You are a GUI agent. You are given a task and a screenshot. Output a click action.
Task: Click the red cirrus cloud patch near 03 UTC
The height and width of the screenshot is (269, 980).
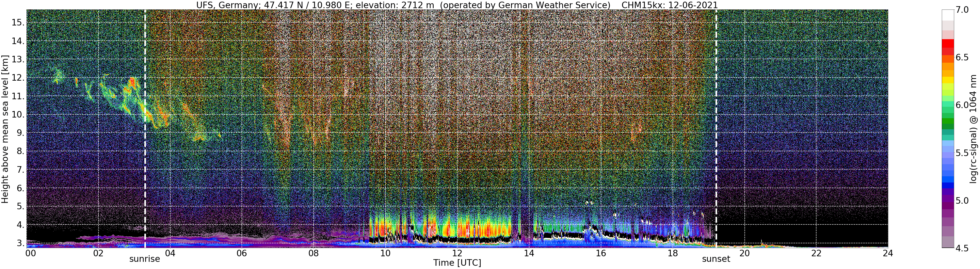click(x=133, y=82)
